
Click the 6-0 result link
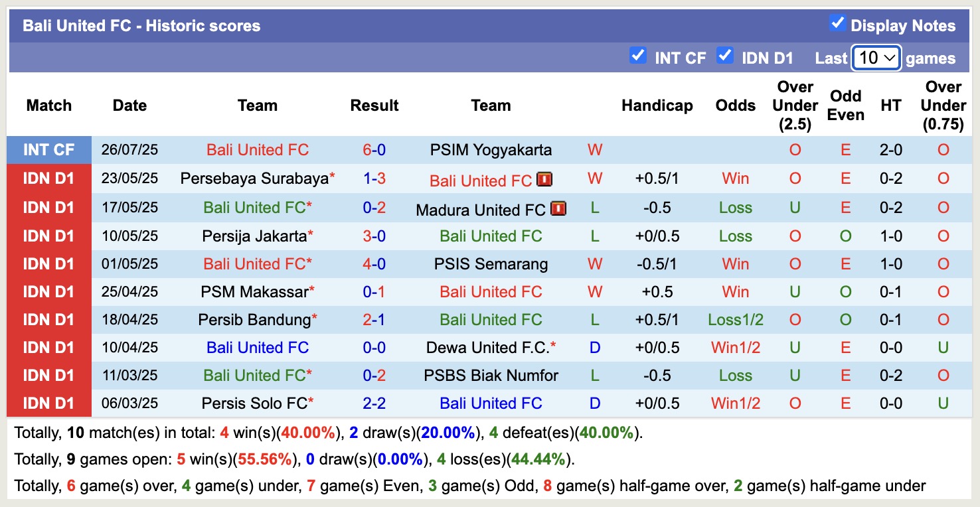374,150
